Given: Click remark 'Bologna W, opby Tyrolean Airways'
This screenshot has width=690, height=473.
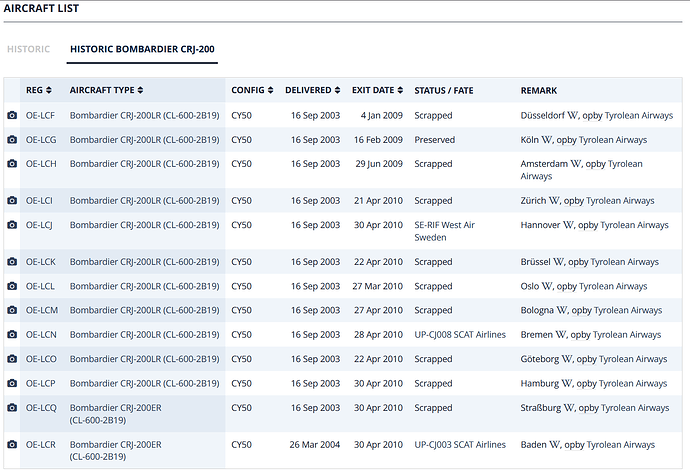Looking at the screenshot, I should point(591,310).
